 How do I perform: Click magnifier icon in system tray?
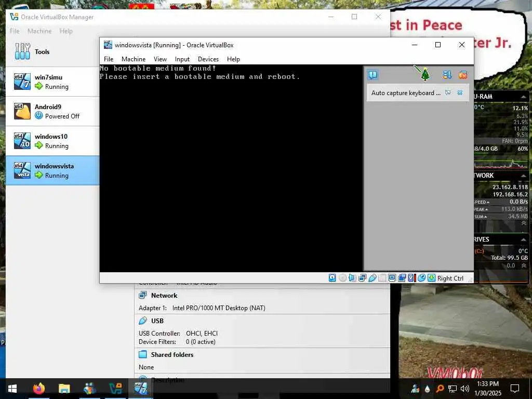click(440, 389)
